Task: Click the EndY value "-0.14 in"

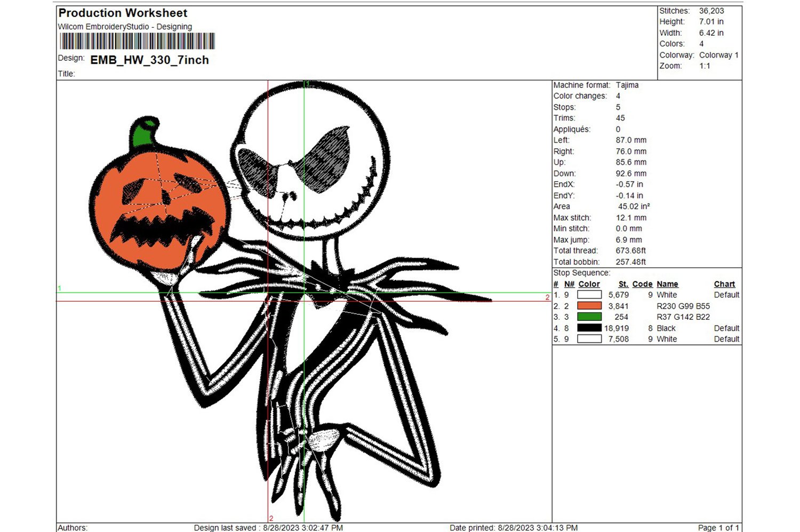Action: tap(629, 196)
